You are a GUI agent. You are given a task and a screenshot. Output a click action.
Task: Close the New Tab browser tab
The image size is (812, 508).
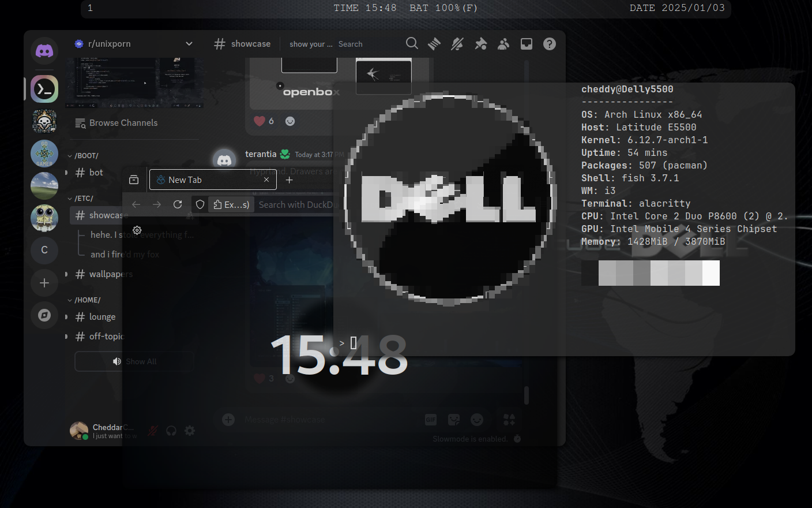[266, 180]
